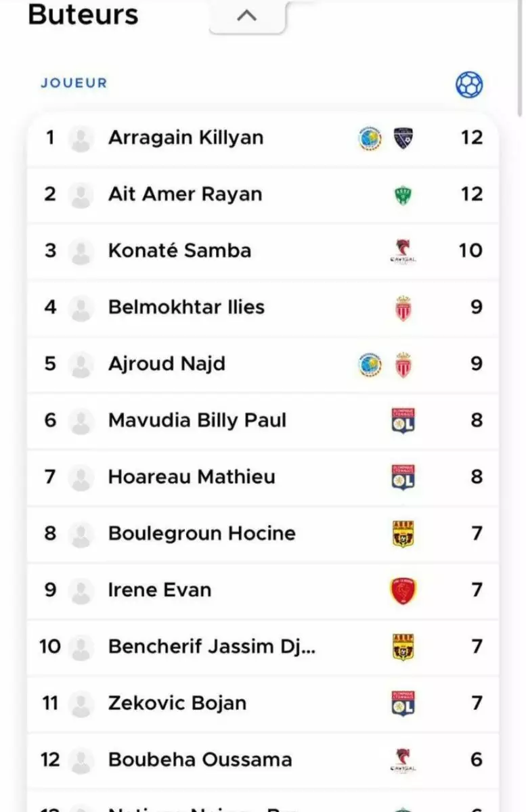This screenshot has height=812, width=526.
Task: Click the JOUEUR column header
Action: point(74,83)
